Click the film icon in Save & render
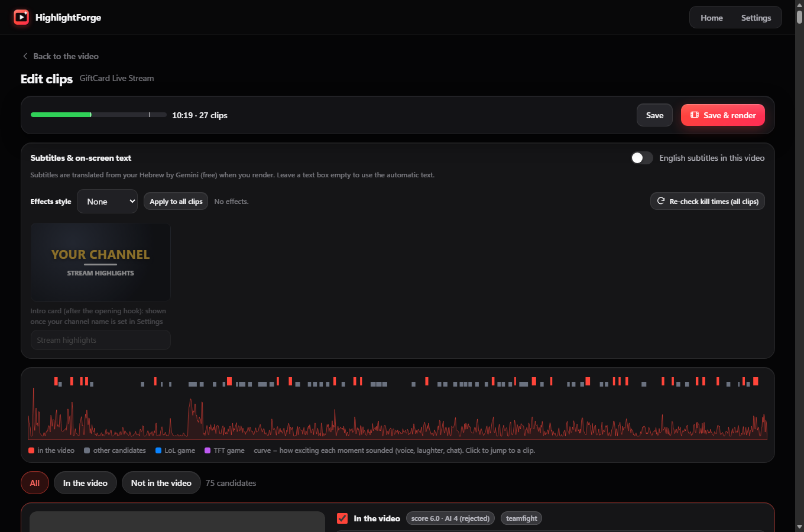This screenshot has width=804, height=532. click(695, 115)
